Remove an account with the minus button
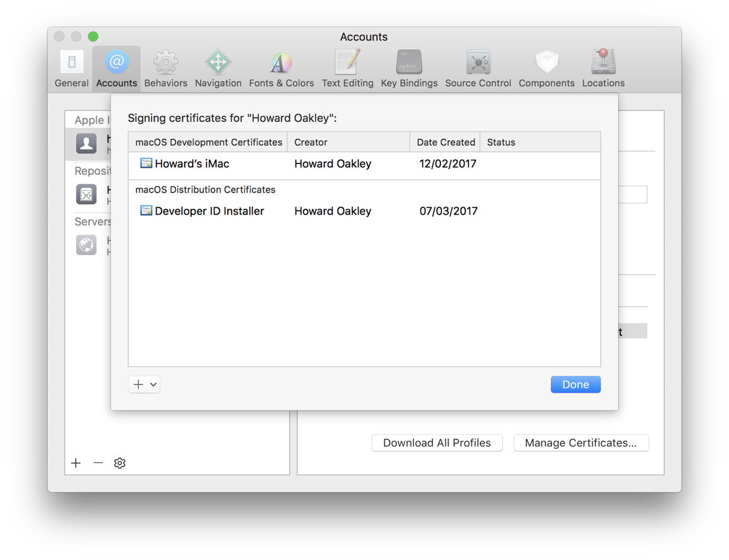This screenshot has width=729, height=560. pyautogui.click(x=98, y=463)
